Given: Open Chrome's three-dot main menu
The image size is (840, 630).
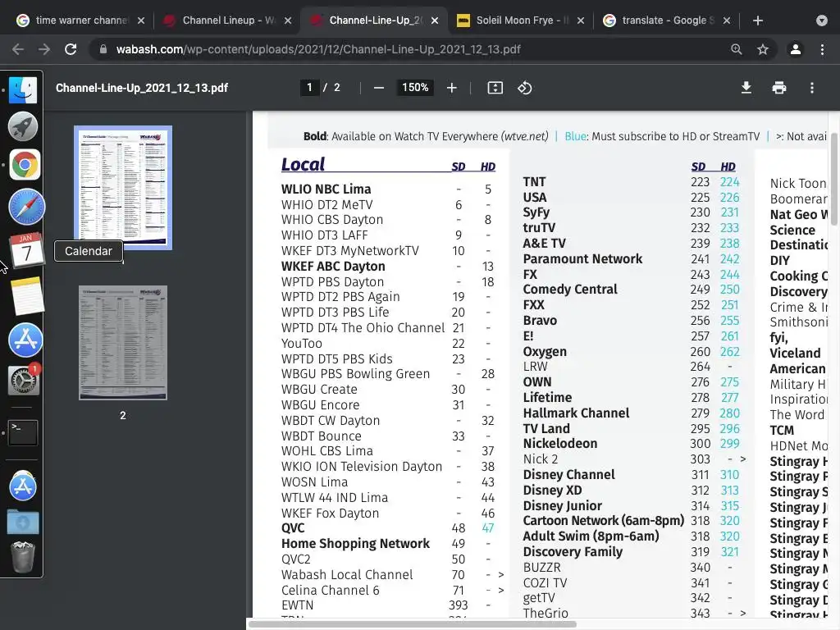Looking at the screenshot, I should [822, 49].
